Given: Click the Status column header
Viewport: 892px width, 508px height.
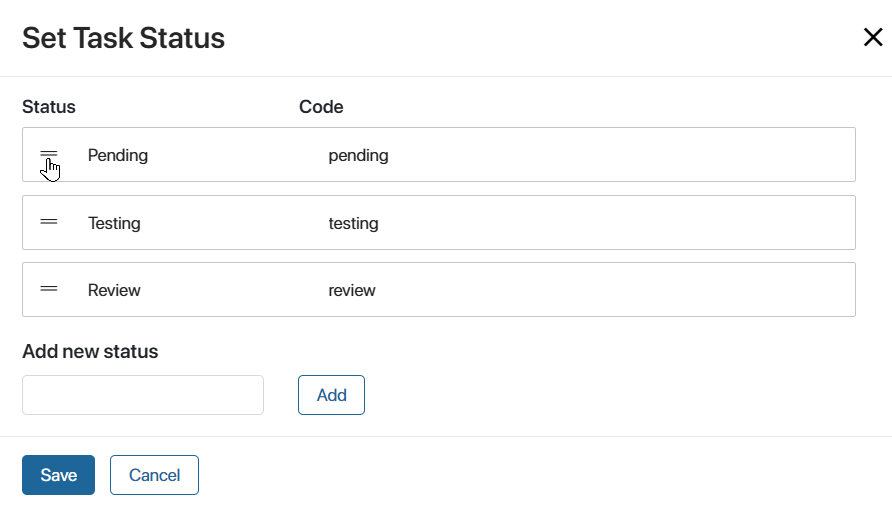Looking at the screenshot, I should coord(49,107).
